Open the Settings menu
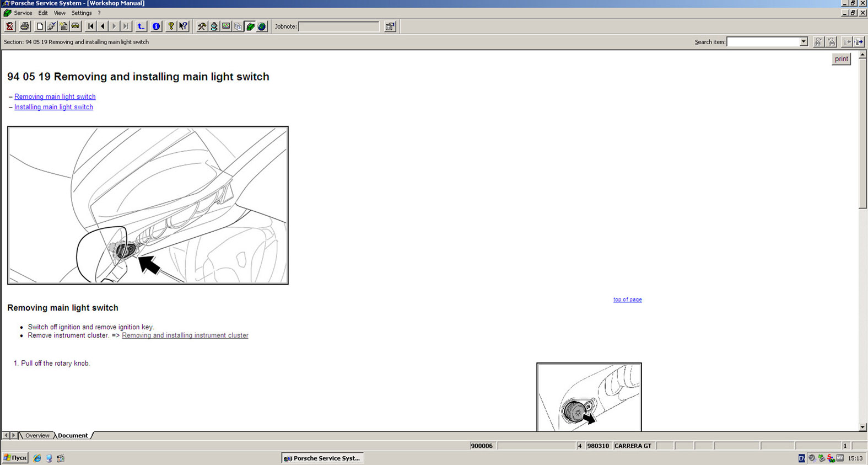Image resolution: width=868 pixels, height=465 pixels. coord(82,13)
